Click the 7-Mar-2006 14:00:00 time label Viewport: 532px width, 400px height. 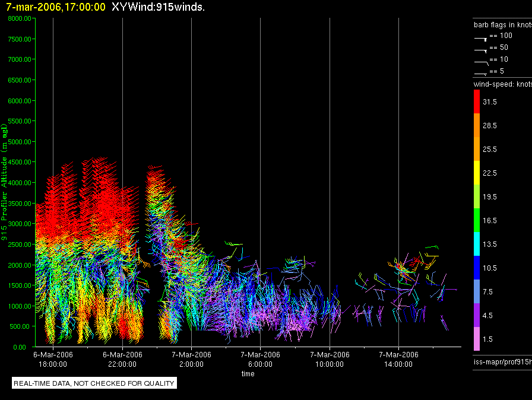(x=398, y=359)
